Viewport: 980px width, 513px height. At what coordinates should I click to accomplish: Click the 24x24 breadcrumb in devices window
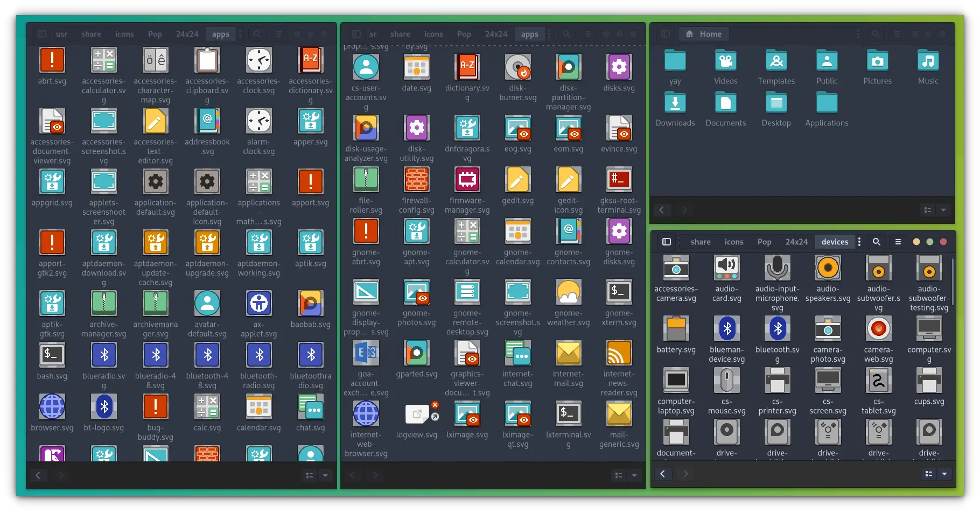pyautogui.click(x=796, y=242)
